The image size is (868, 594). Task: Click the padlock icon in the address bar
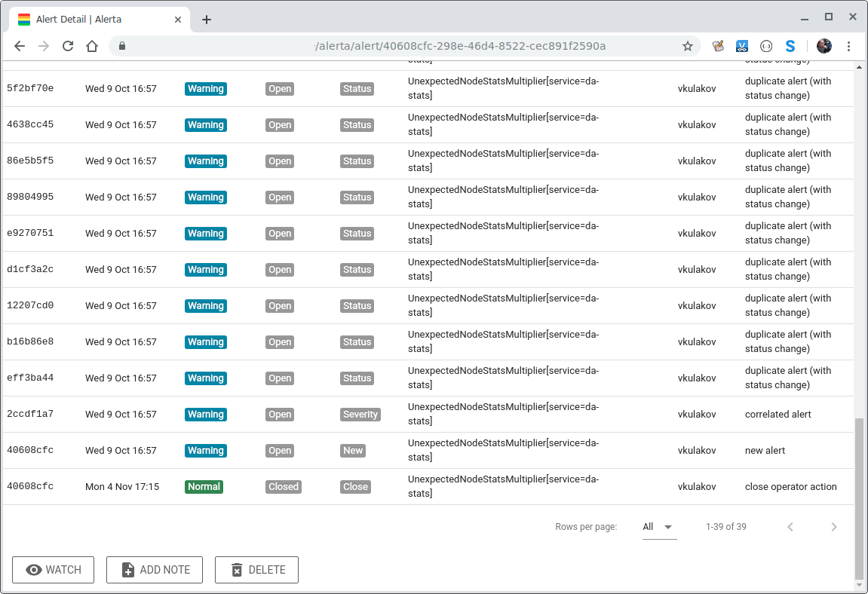coord(121,46)
